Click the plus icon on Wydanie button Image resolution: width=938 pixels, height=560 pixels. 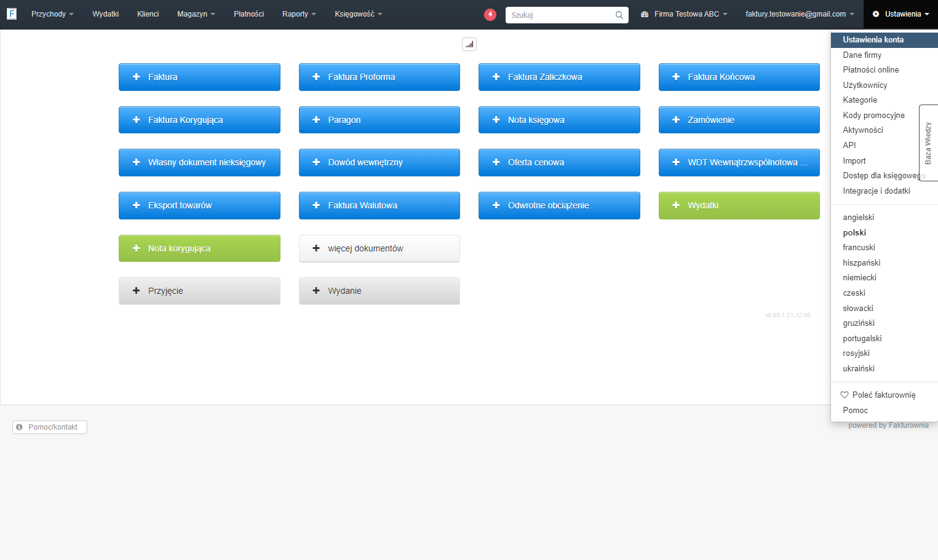click(316, 291)
